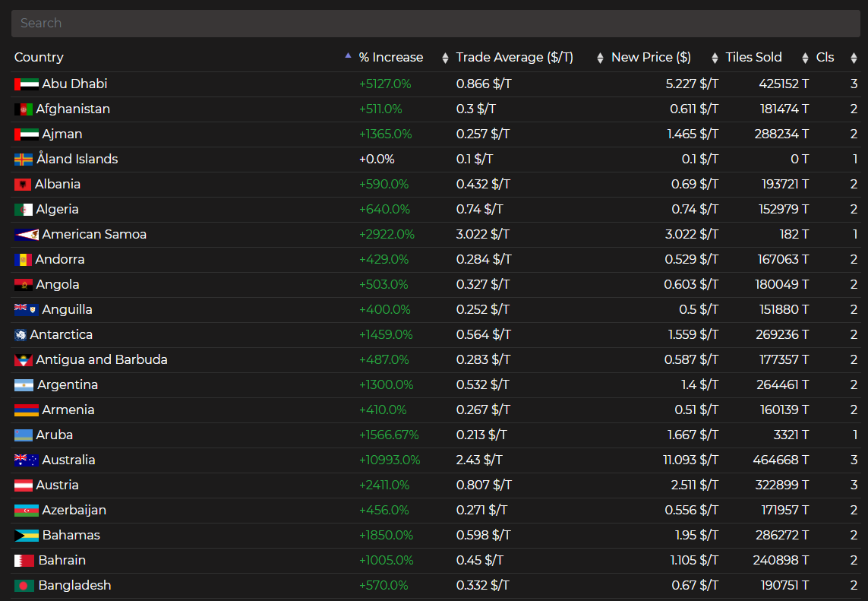Click the Antarctica emblem icon
This screenshot has height=601, width=868.
click(21, 334)
